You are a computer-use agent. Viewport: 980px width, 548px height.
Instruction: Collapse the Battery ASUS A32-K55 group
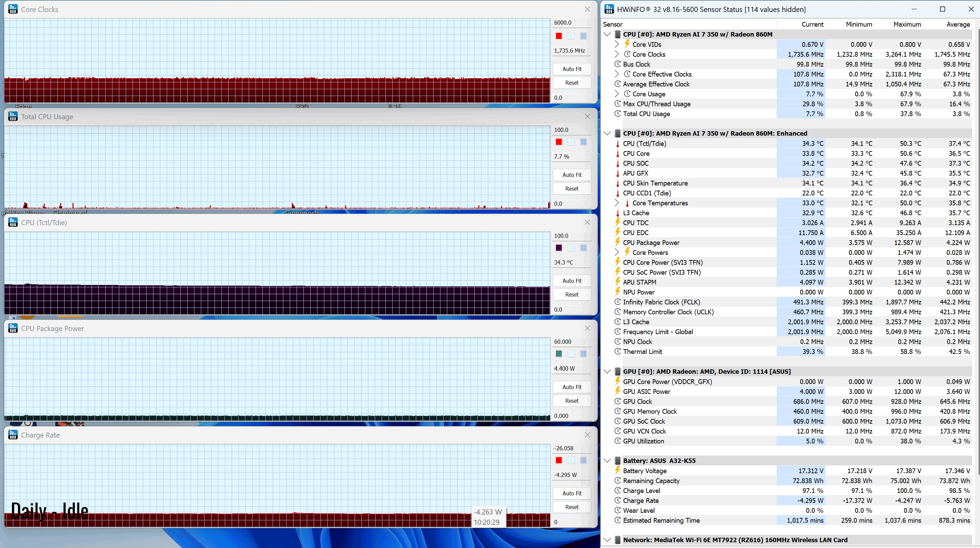point(607,461)
